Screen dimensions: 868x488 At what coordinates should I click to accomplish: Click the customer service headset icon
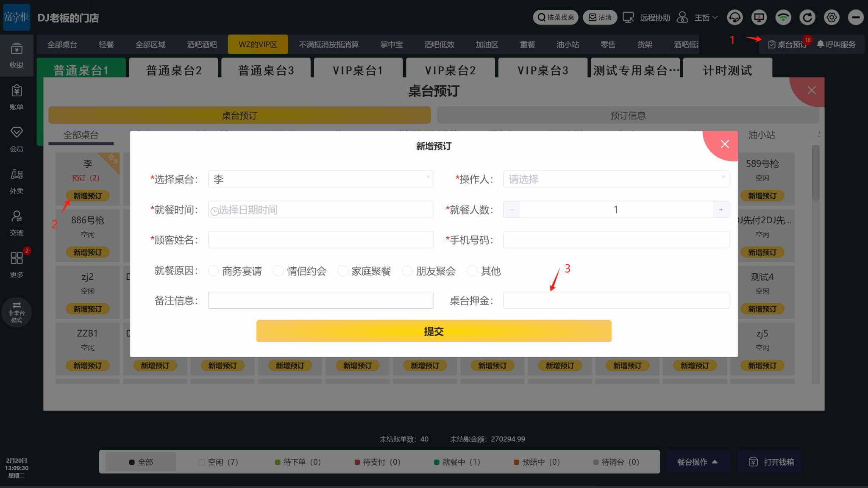735,17
